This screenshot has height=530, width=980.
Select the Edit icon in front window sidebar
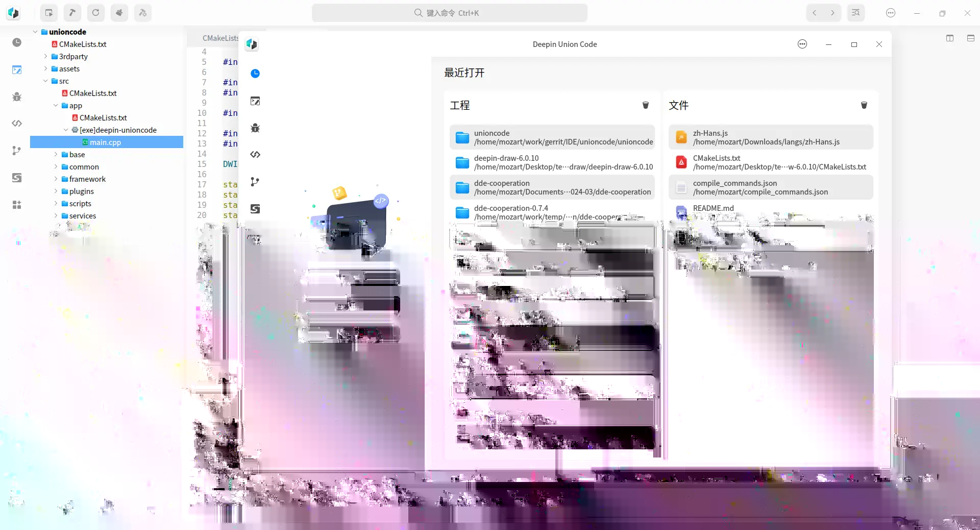(255, 101)
